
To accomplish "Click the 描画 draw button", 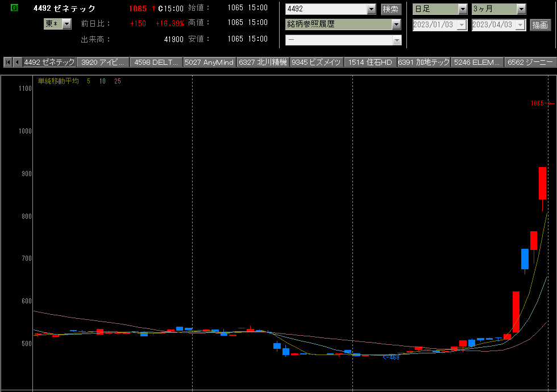I will tap(541, 25).
